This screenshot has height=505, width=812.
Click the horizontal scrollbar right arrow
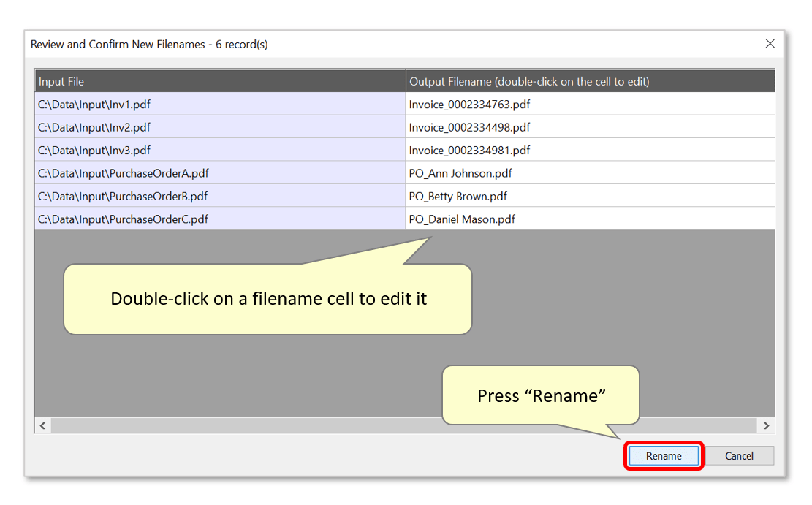pos(766,426)
